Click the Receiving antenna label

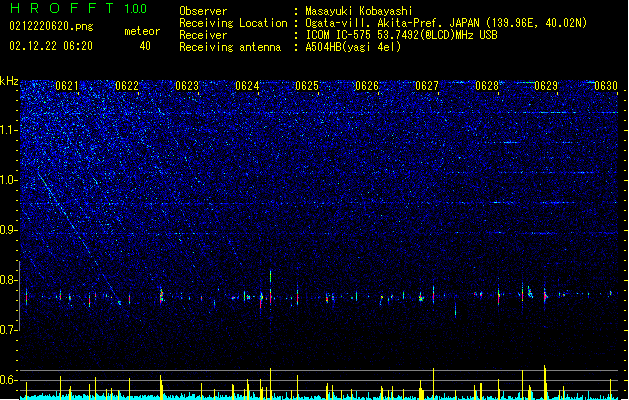click(230, 47)
